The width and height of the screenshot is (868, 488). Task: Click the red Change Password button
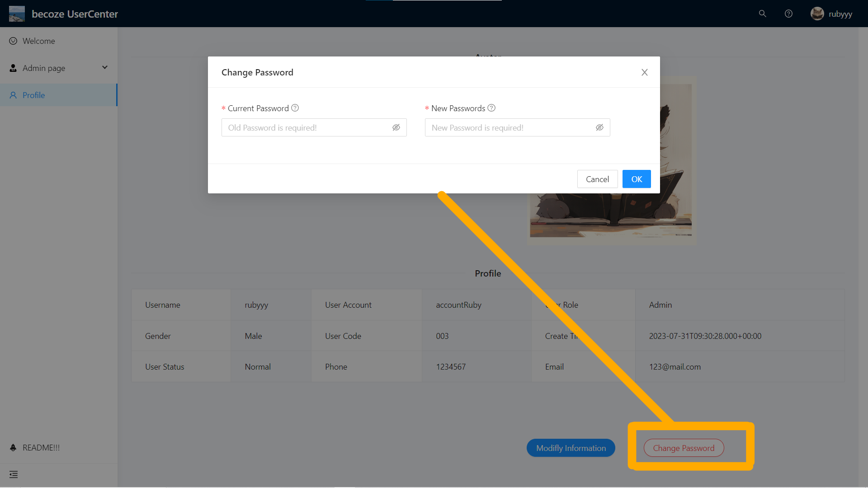pos(684,448)
